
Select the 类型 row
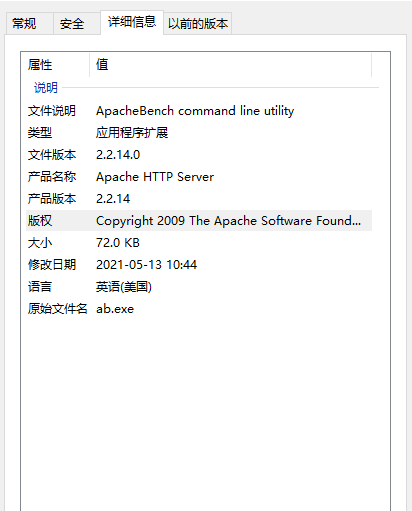(x=199, y=133)
